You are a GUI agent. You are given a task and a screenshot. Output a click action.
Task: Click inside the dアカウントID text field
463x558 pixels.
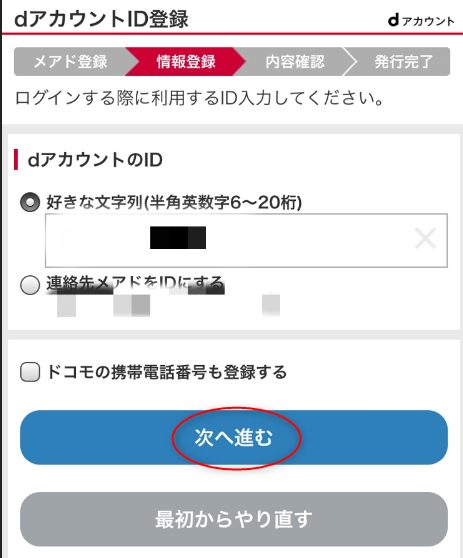246,240
